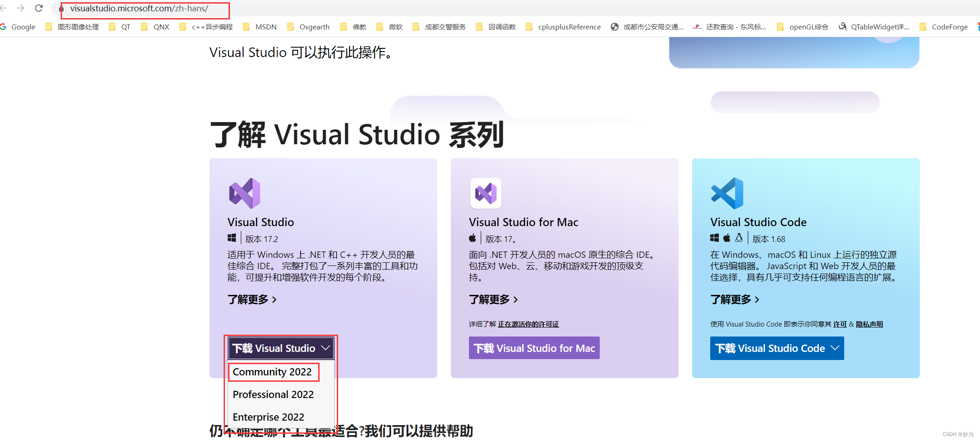Open the 许可 link in VS Code card
This screenshot has height=441, width=980.
(x=840, y=324)
